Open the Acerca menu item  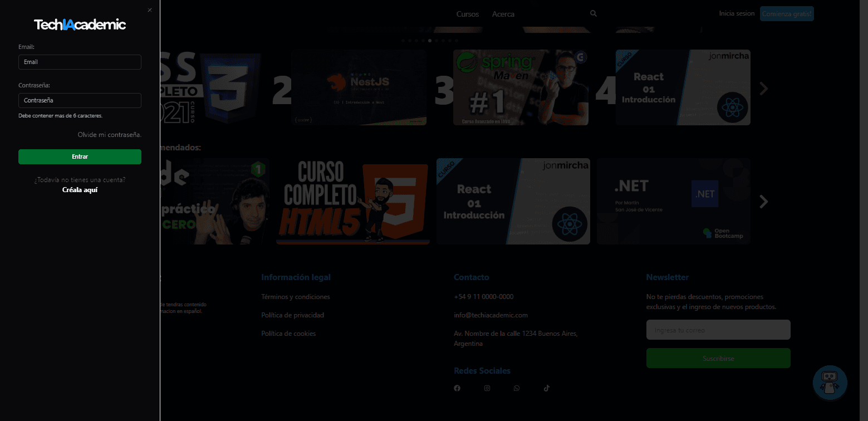point(503,14)
